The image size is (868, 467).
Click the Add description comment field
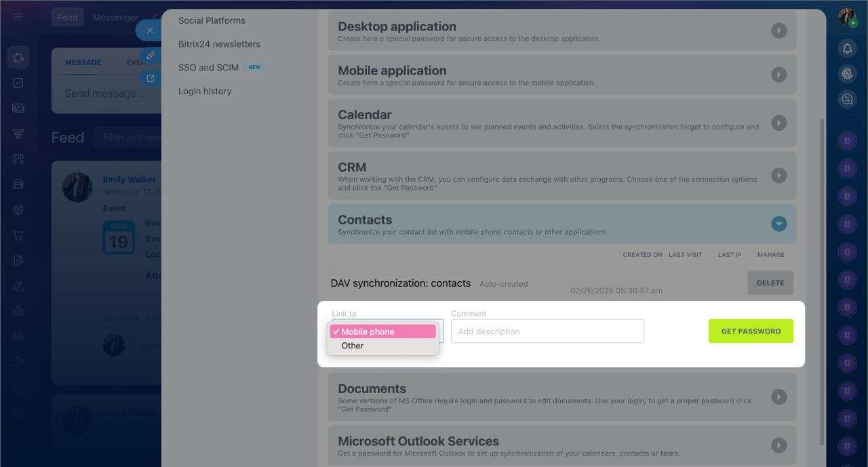click(x=547, y=331)
